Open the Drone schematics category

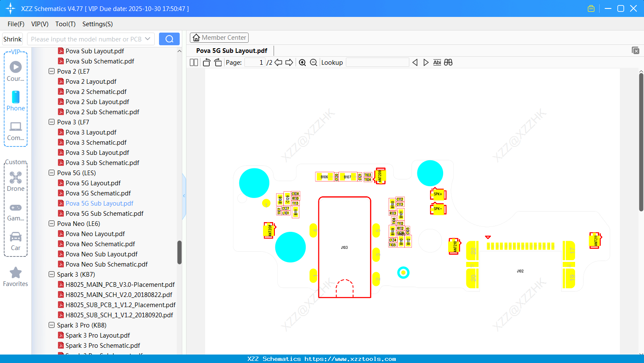click(x=16, y=181)
